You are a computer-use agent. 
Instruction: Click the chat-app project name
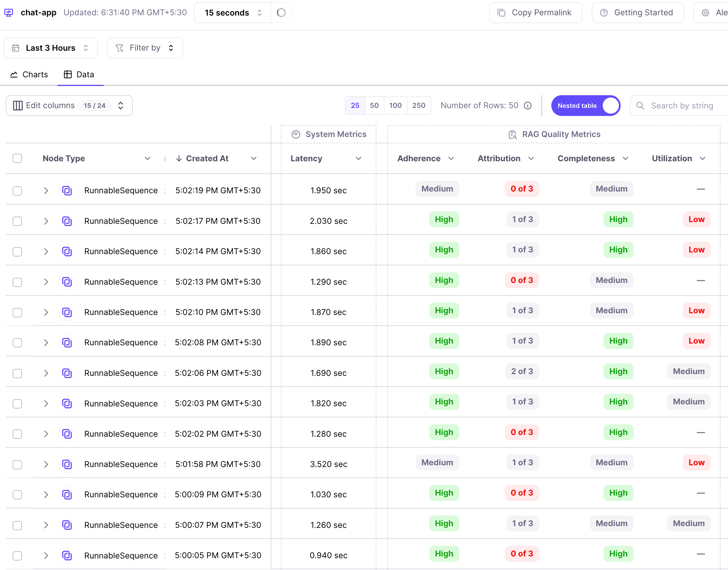point(38,13)
